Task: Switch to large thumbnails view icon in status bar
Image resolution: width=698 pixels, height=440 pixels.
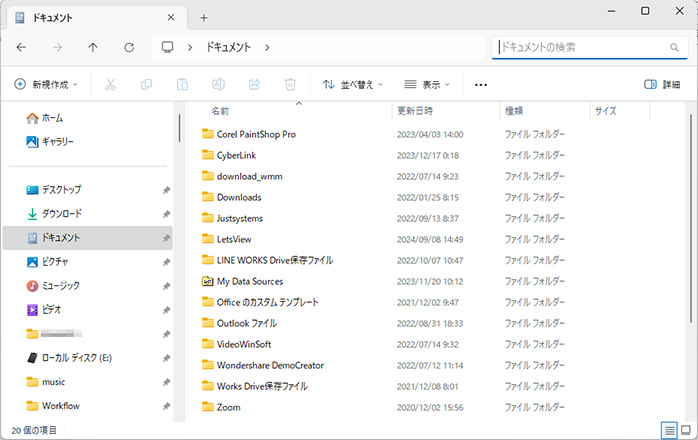Action: click(686, 430)
